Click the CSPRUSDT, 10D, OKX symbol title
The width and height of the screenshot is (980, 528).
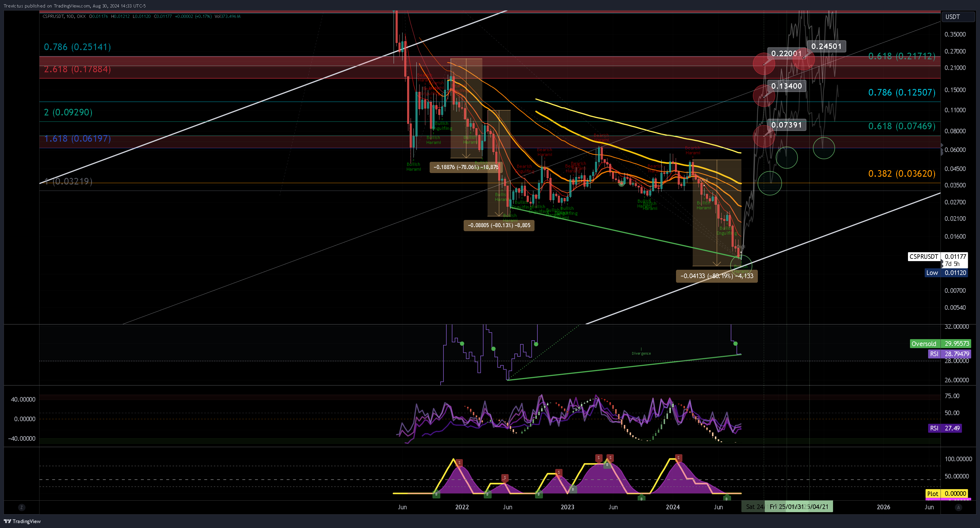[64, 16]
